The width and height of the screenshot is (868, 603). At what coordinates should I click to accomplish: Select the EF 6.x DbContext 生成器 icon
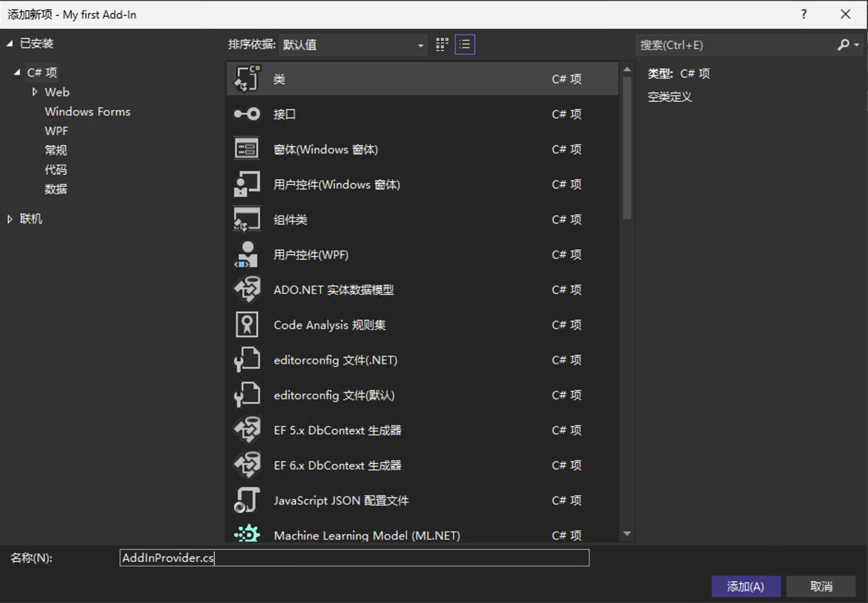click(247, 465)
